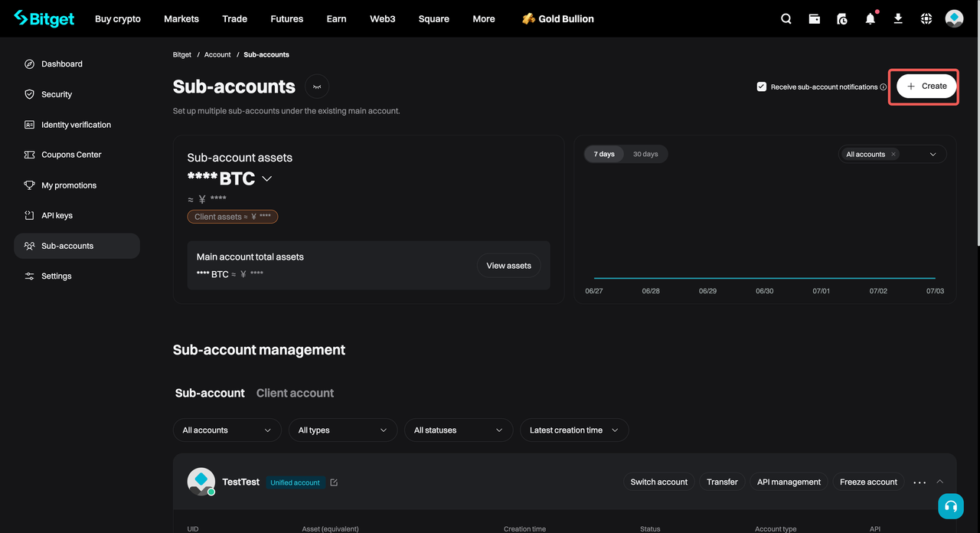Click the Identity verification card icon
This screenshot has width=980, height=533.
click(x=30, y=124)
